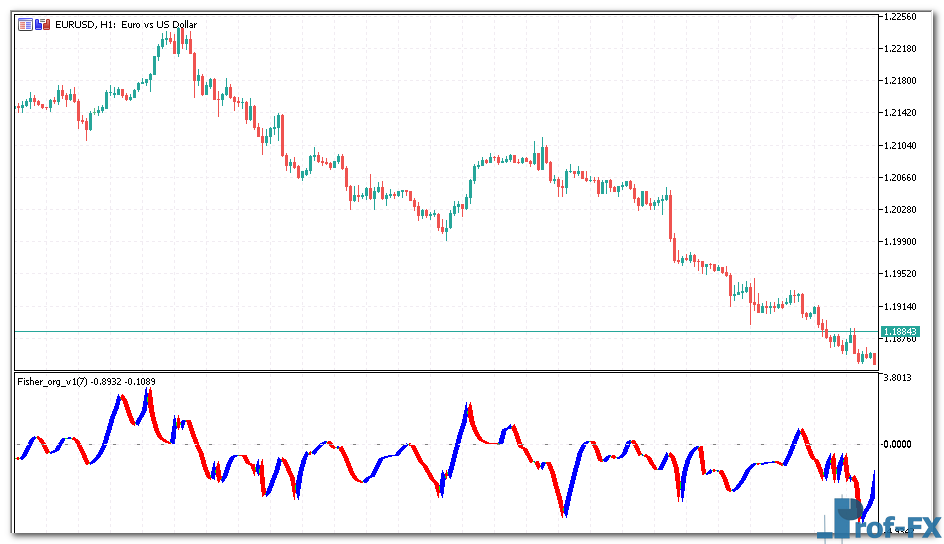This screenshot has width=944, height=544.
Task: Select the current price tag 1.18843
Action: (x=898, y=331)
